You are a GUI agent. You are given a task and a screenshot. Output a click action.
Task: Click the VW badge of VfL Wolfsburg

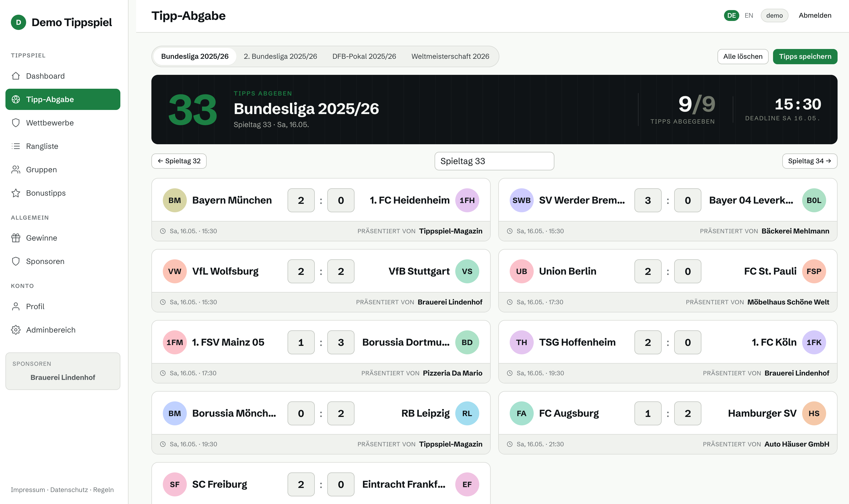(175, 271)
